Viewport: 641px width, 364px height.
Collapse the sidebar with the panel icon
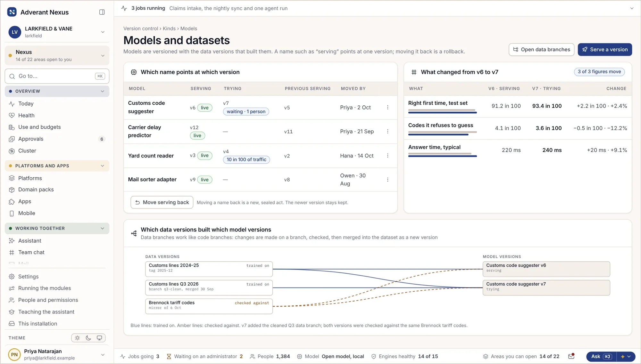102,12
